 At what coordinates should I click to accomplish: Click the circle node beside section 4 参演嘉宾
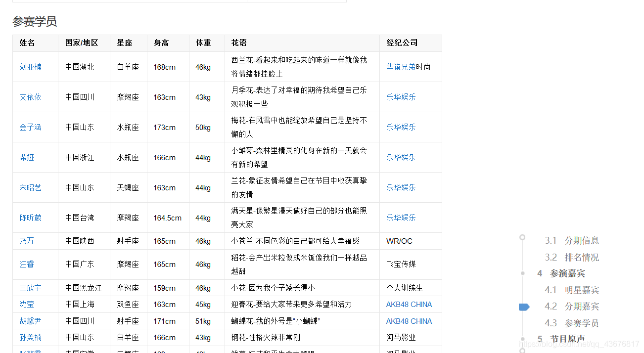tap(523, 273)
